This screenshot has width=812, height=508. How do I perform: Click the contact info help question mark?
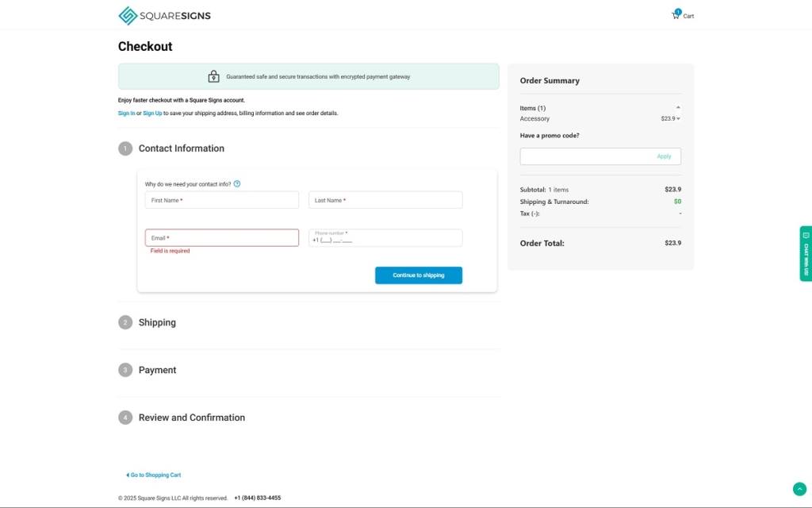point(237,184)
